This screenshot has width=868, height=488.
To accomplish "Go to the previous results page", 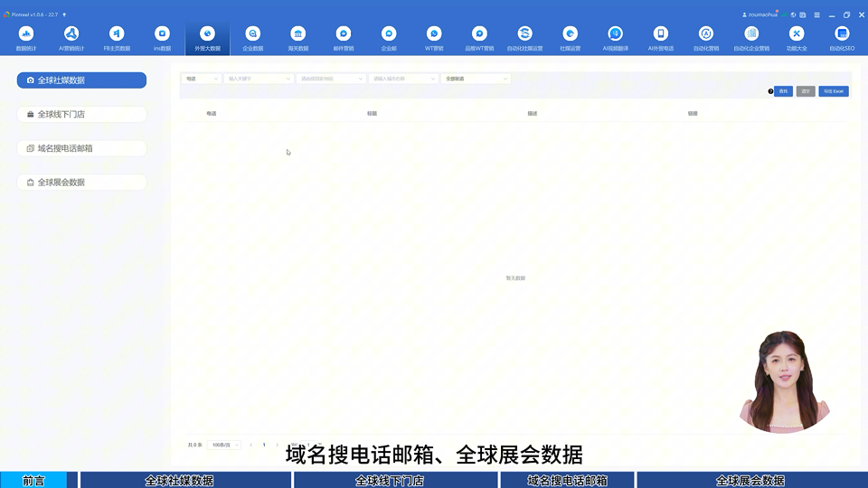I will click(x=250, y=445).
